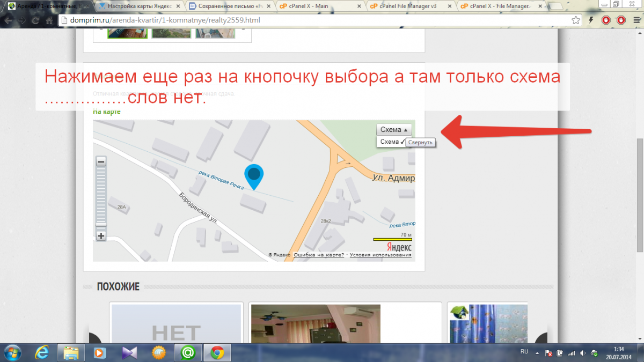Viewport: 644px width, 362px height.
Task: Open the blue curtains listing in Похожие
Action: (488, 323)
